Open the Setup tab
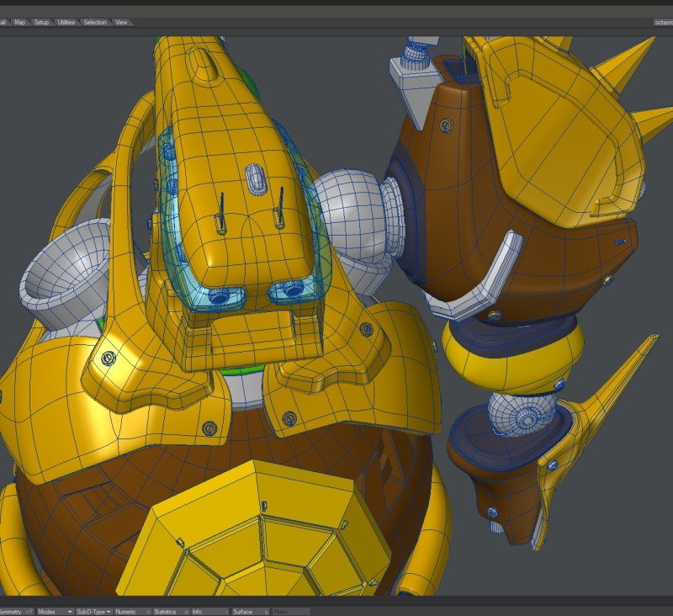This screenshot has height=616, width=673. click(41, 22)
